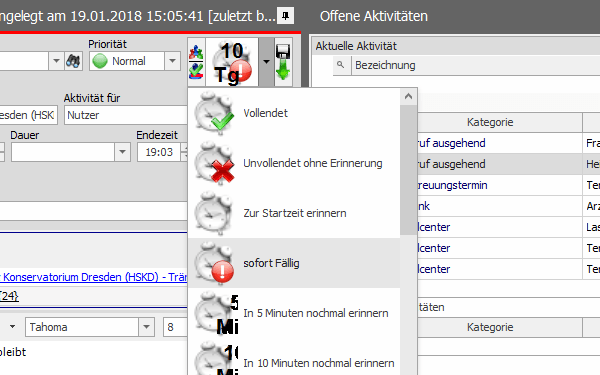The height and width of the screenshot is (375, 600).
Task: Open the dropdown left of binoculars
Action: click(x=56, y=61)
